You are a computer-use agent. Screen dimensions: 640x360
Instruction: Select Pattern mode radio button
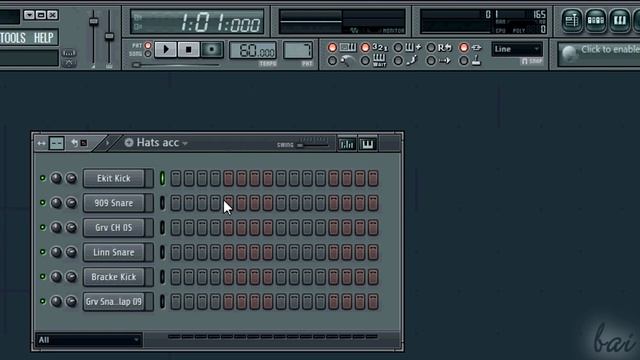click(x=148, y=46)
